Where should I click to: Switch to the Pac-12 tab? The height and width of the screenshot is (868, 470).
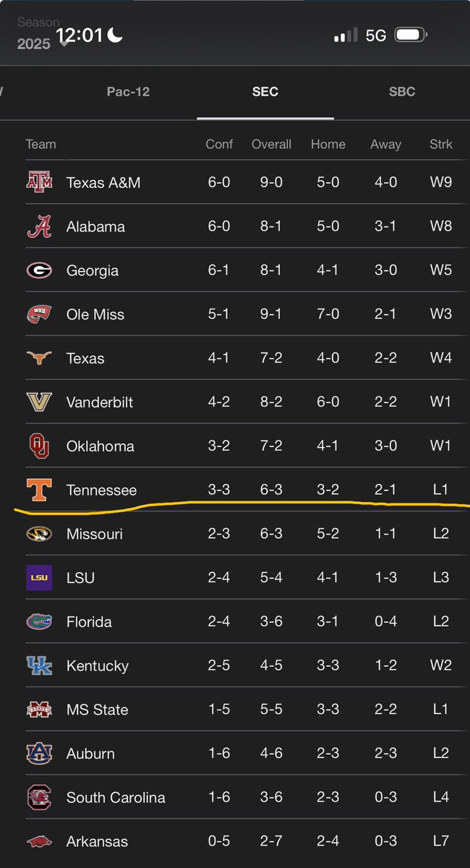128,92
